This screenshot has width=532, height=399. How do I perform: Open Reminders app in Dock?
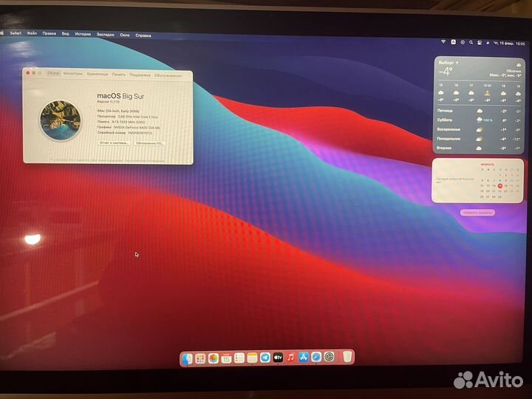point(239,358)
